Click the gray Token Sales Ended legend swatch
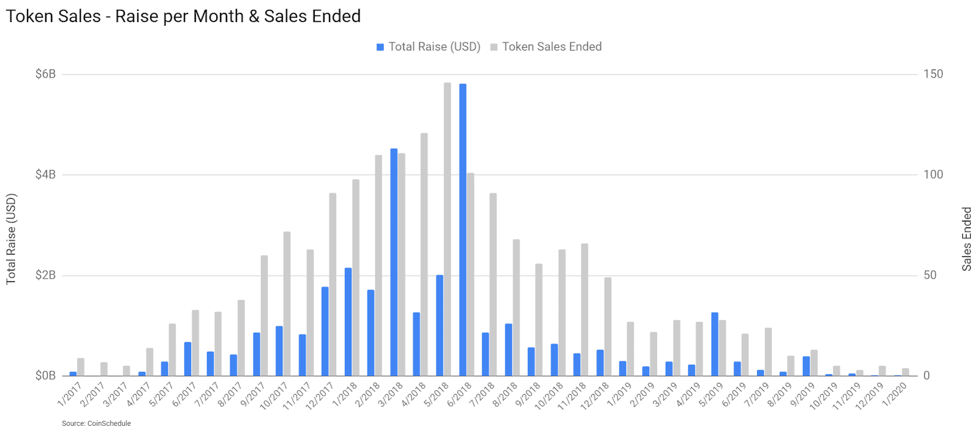This screenshot has height=435, width=980. click(x=494, y=47)
